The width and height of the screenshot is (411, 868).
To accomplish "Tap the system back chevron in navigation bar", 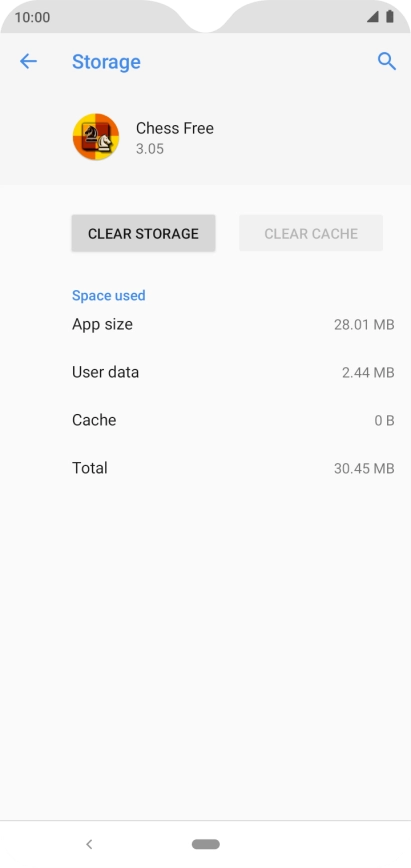I will (x=89, y=844).
